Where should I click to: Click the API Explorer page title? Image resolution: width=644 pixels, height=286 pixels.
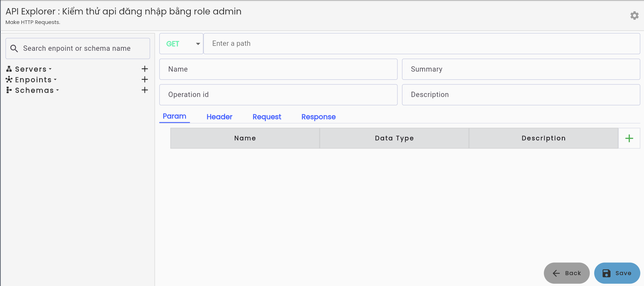[x=123, y=11]
